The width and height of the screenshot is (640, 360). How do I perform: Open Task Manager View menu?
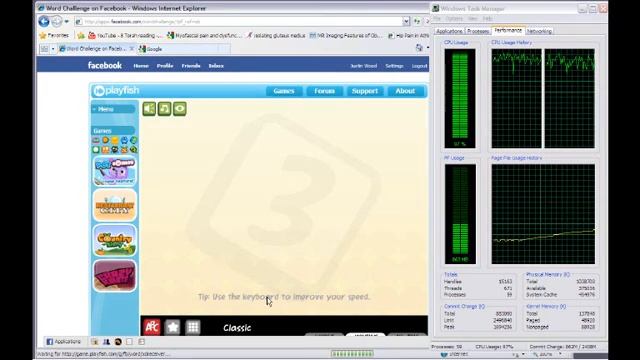tap(472, 18)
